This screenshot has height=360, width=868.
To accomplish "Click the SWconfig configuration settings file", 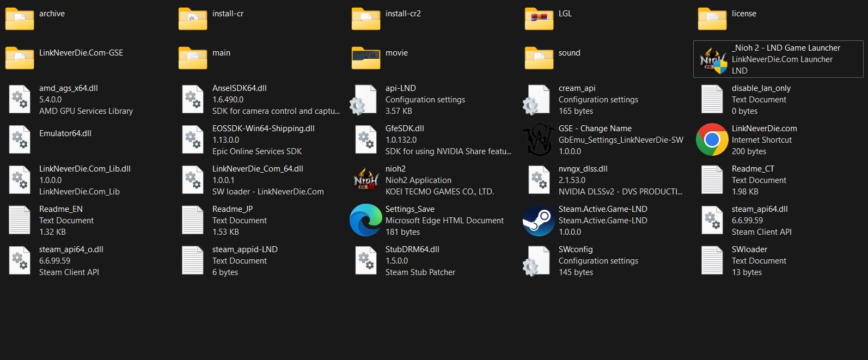I will [575, 249].
